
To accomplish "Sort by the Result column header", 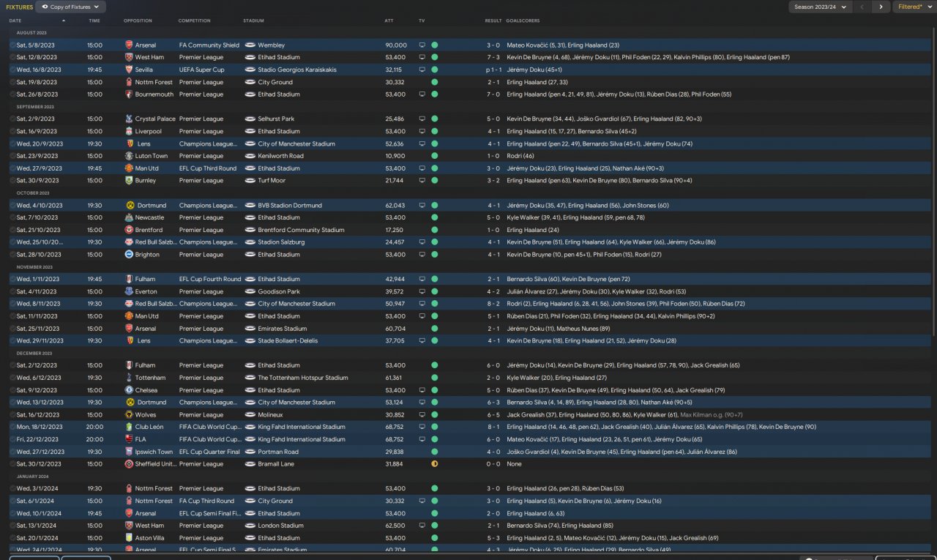I will point(493,20).
